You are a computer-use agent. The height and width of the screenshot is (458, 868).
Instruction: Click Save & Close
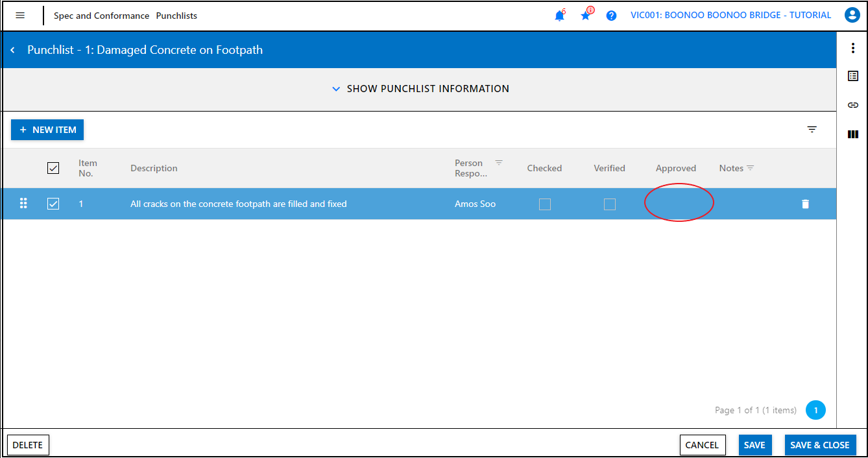click(x=820, y=445)
